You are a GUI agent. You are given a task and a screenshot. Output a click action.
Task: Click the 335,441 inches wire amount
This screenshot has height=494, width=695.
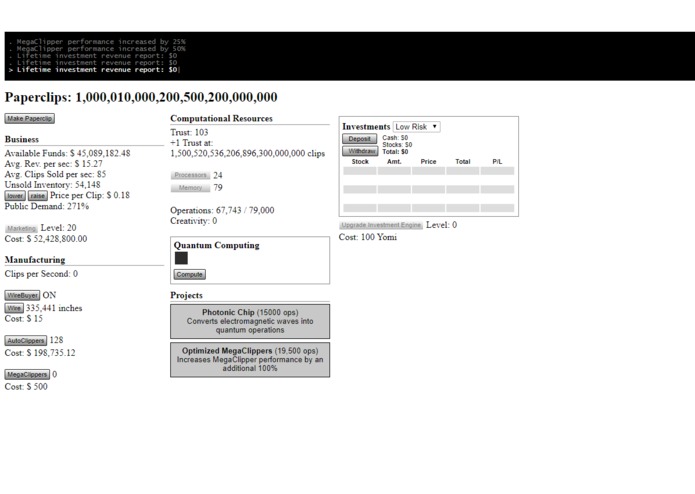point(54,308)
